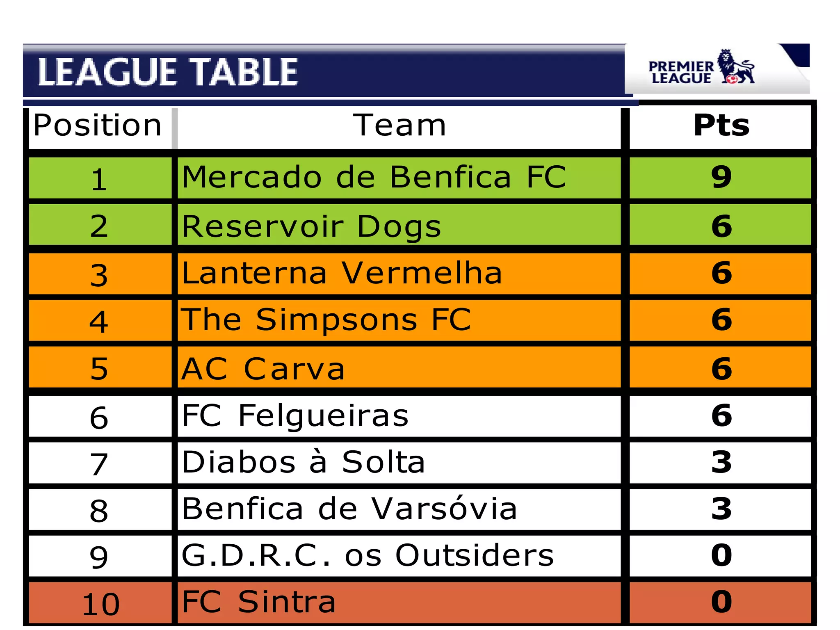This screenshot has height=630, width=840.
Task: Select the Position column header
Action: (x=98, y=126)
